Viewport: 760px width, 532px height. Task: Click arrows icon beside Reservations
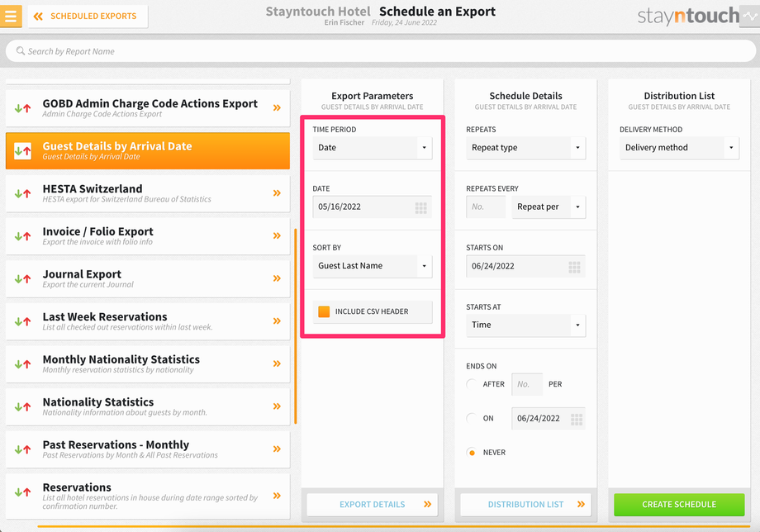click(23, 492)
